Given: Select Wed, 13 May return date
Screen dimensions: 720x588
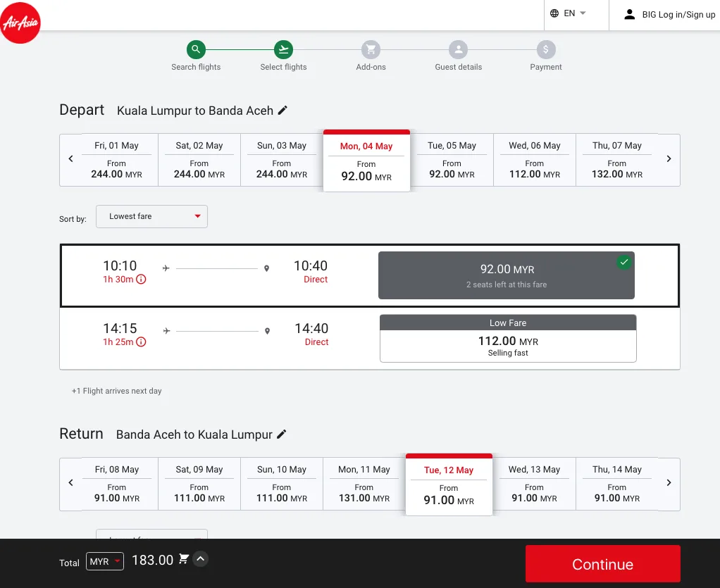Looking at the screenshot, I should pyautogui.click(x=534, y=484).
